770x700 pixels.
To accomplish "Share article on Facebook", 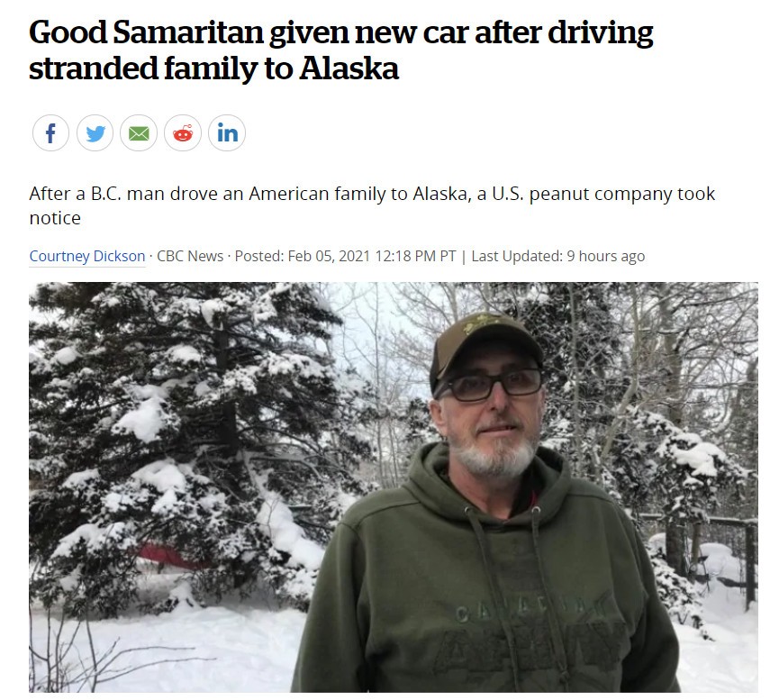I will point(50,133).
